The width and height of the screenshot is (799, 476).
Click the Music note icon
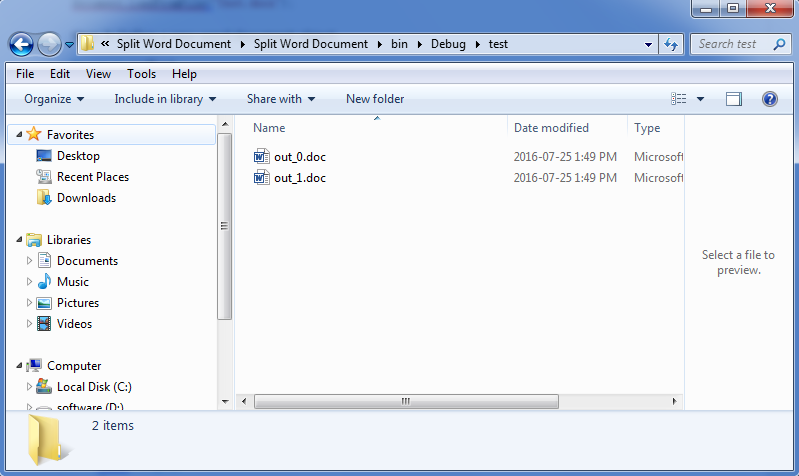pyautogui.click(x=44, y=281)
